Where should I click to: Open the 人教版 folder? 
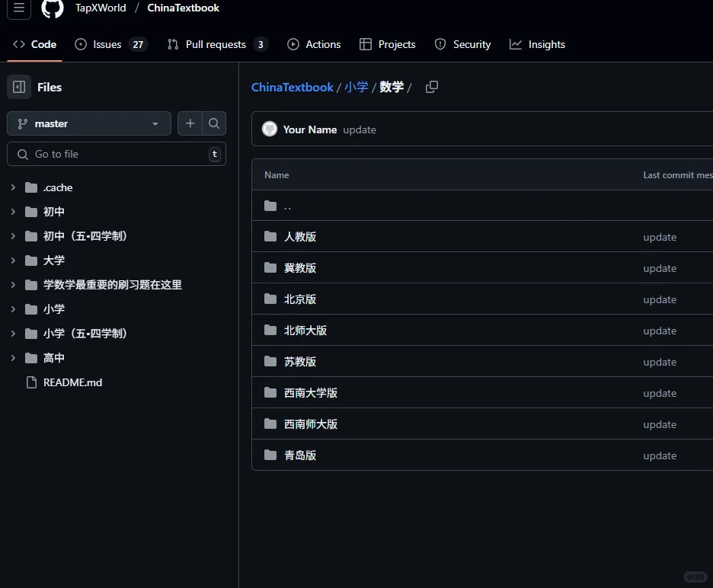click(x=300, y=236)
